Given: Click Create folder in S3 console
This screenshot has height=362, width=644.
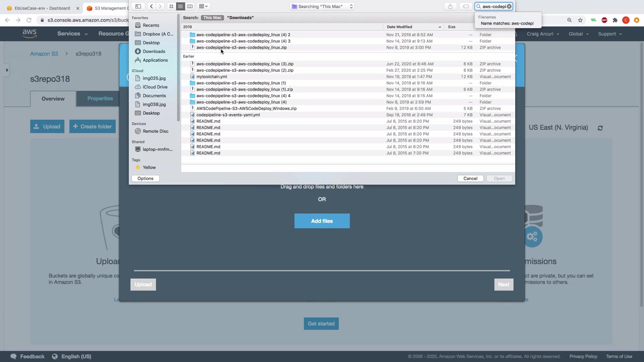Looking at the screenshot, I should click(92, 127).
